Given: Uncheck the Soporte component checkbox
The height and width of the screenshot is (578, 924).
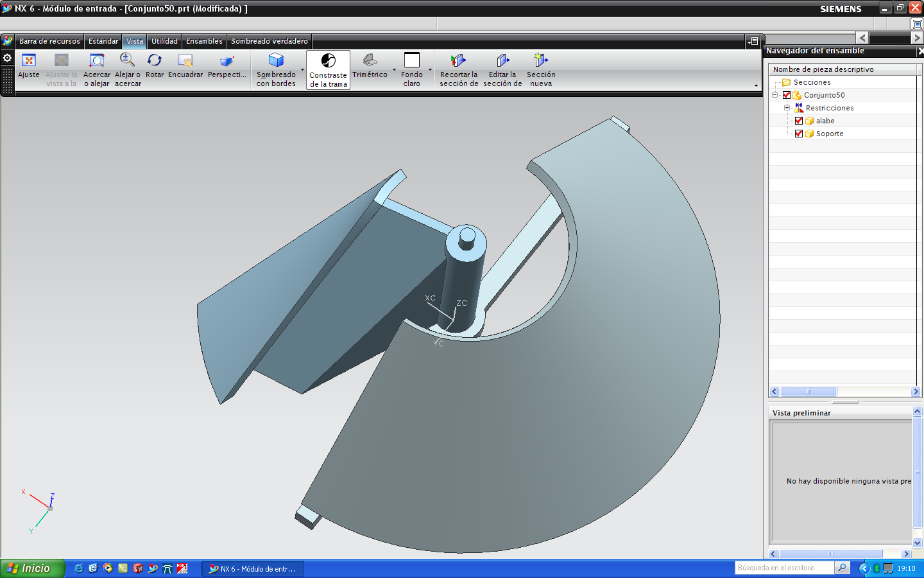Looking at the screenshot, I should pyautogui.click(x=799, y=134).
